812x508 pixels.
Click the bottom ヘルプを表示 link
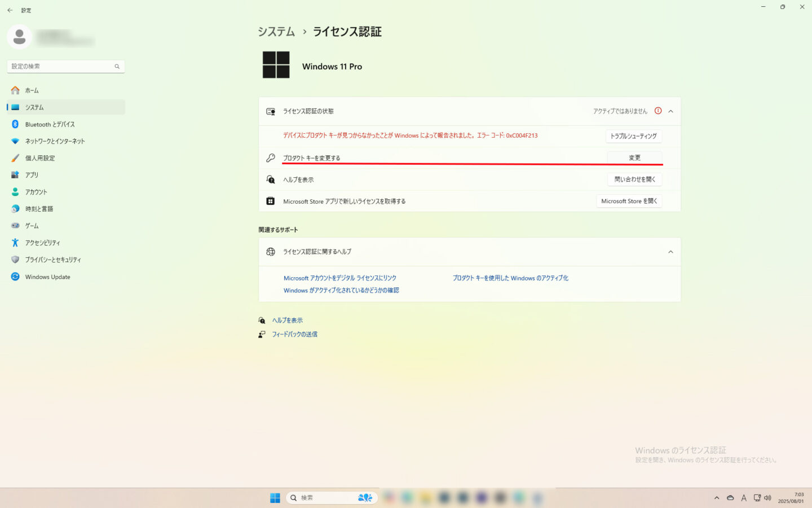288,321
